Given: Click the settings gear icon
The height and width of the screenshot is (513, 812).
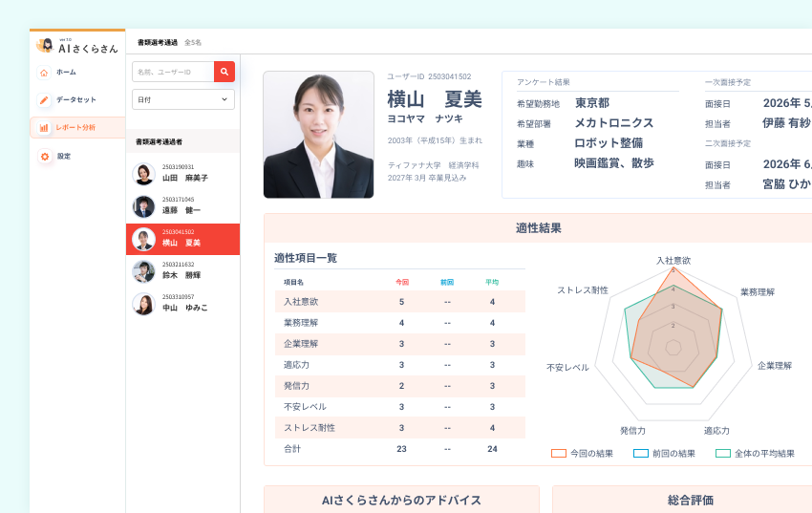Looking at the screenshot, I should point(44,156).
